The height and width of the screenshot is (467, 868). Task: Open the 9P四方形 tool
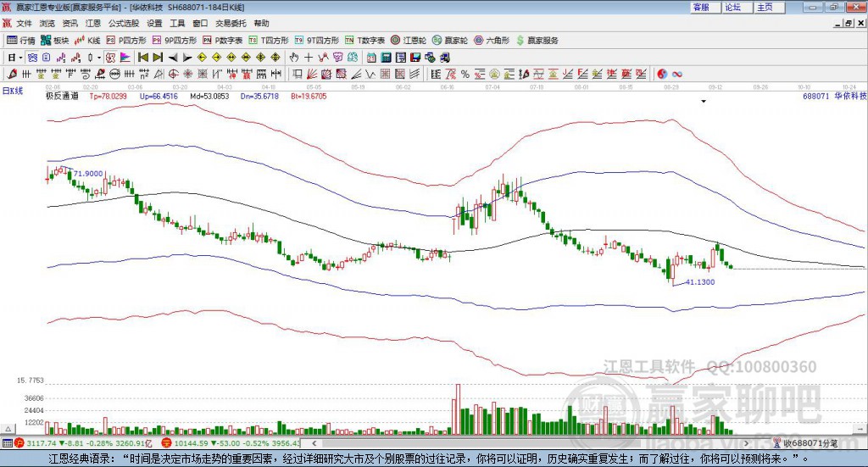point(175,41)
